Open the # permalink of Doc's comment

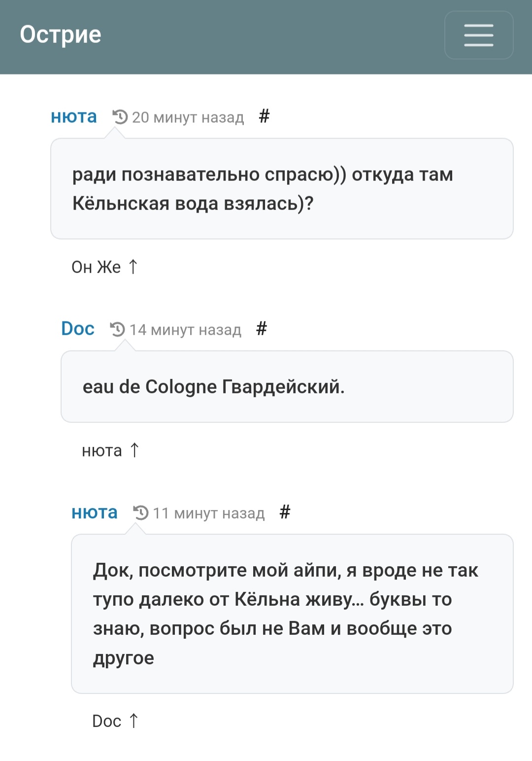click(x=262, y=328)
